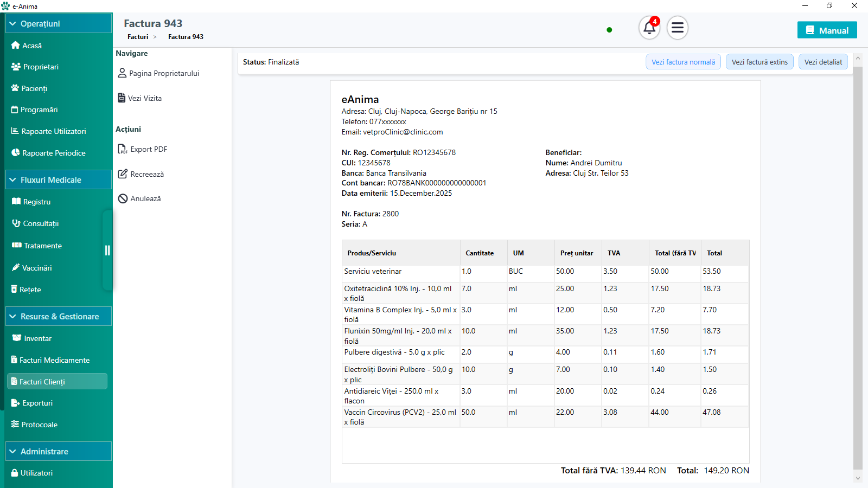Open Inventar in the sidebar
The height and width of the screenshot is (488, 868).
[x=37, y=338]
